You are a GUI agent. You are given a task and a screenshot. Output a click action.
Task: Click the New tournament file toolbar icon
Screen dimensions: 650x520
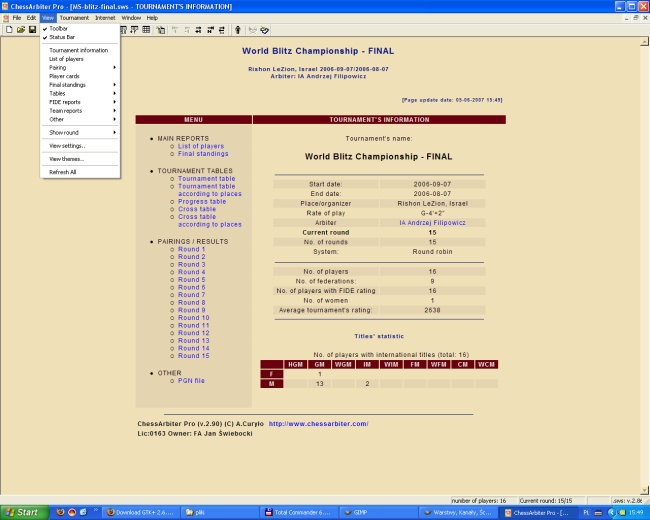[9, 29]
